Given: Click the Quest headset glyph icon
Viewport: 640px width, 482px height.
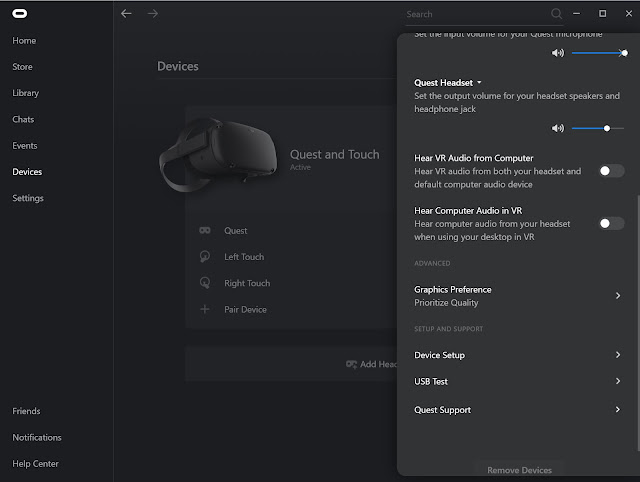Looking at the screenshot, I should (x=204, y=231).
